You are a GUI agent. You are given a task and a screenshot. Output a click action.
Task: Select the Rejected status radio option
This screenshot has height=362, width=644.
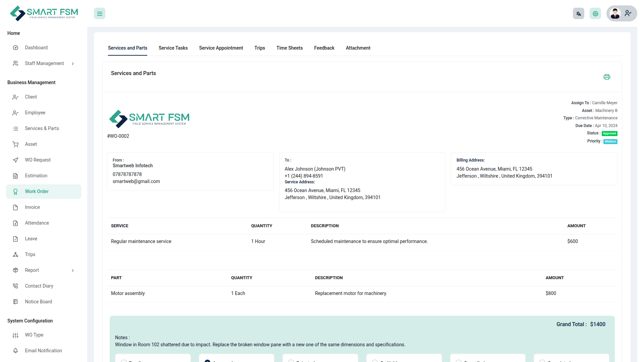click(x=291, y=361)
